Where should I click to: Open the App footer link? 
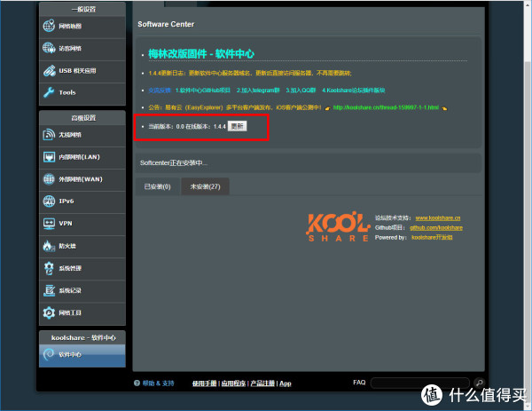[x=286, y=383]
